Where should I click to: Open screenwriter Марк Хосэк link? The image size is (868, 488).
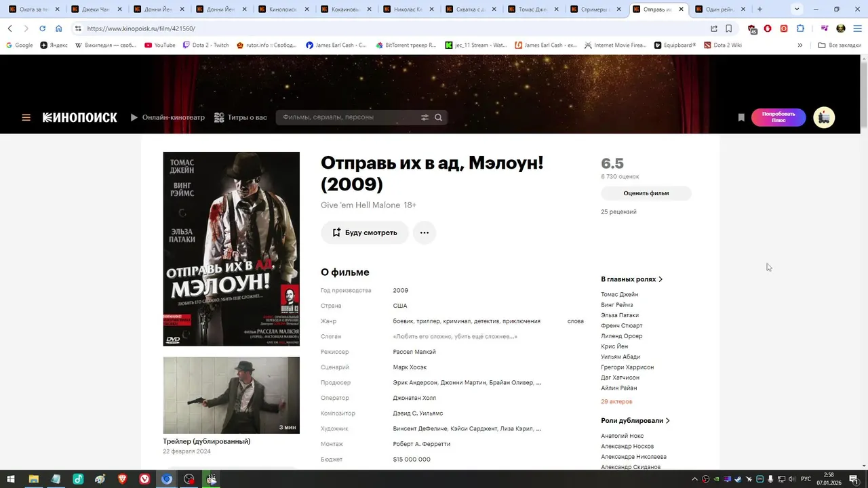click(410, 367)
